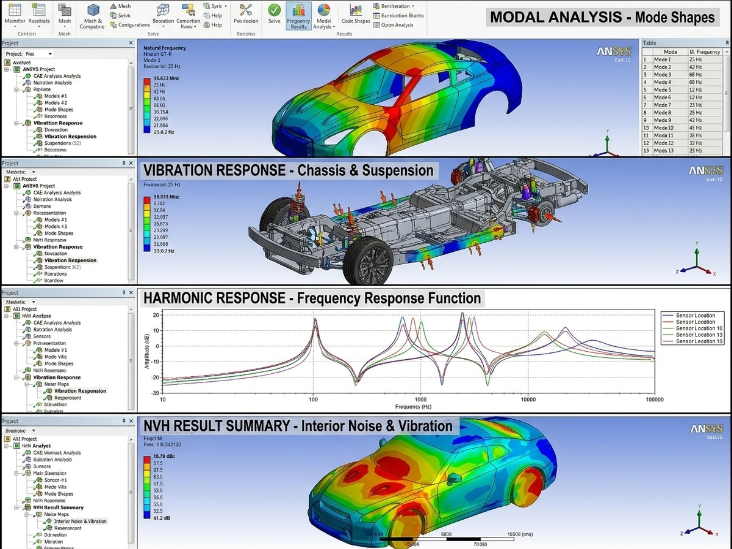The width and height of the screenshot is (732, 549).
Task: Open the Bemiteration dropdown arrow
Action: tap(413, 6)
